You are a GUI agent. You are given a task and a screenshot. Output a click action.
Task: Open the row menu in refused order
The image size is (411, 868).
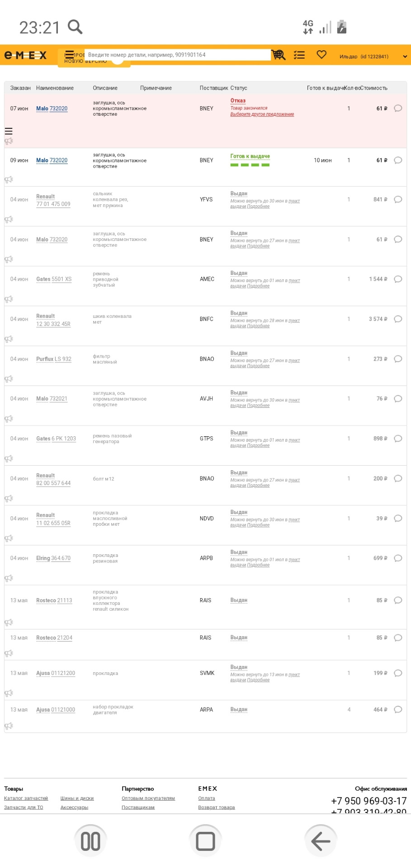tap(9, 131)
